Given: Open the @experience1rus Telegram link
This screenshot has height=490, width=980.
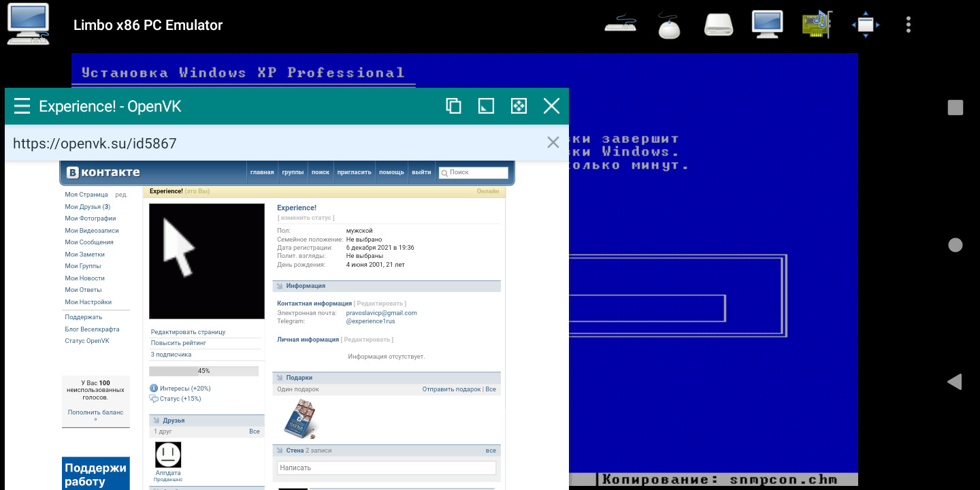Looking at the screenshot, I should 371,321.
